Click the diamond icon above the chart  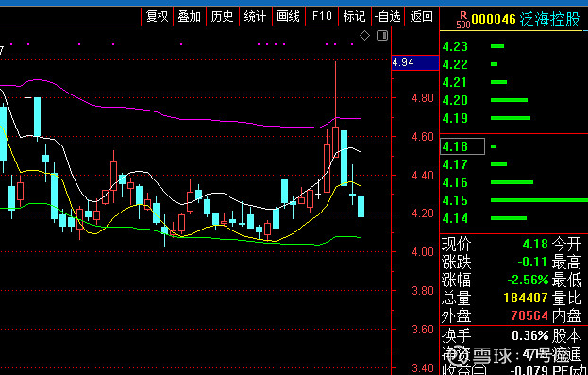[x=365, y=36]
